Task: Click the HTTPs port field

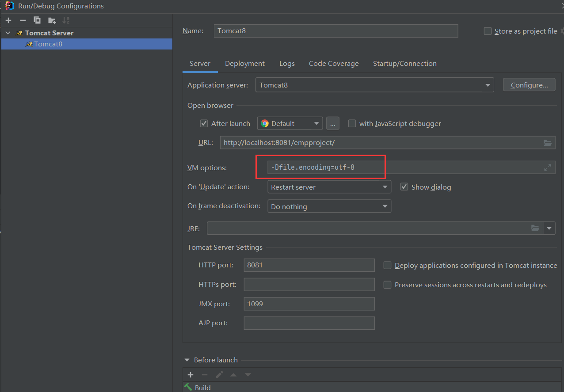Action: click(309, 285)
